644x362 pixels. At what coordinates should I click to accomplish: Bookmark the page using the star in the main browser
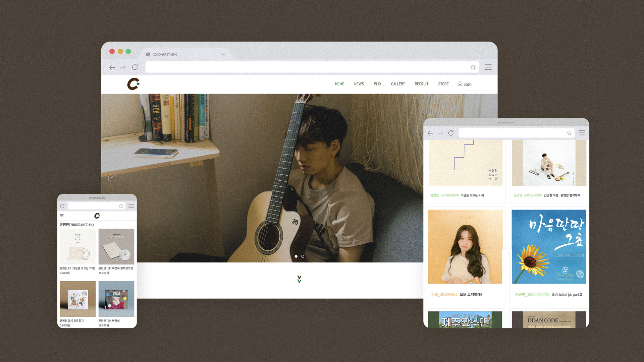473,67
